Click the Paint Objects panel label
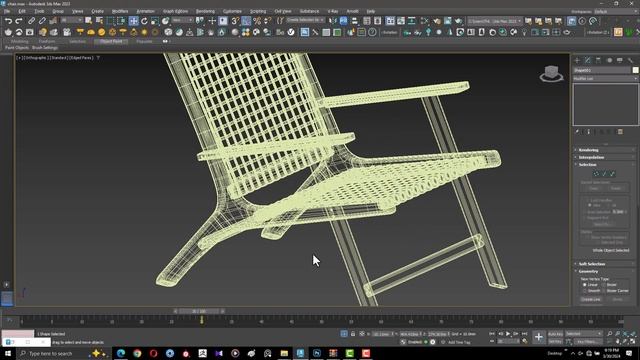This screenshot has width=640, height=360. (17, 48)
